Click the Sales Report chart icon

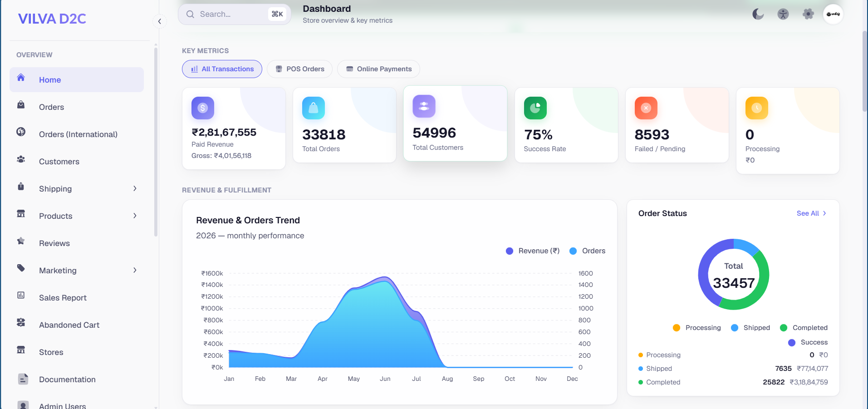(x=21, y=296)
